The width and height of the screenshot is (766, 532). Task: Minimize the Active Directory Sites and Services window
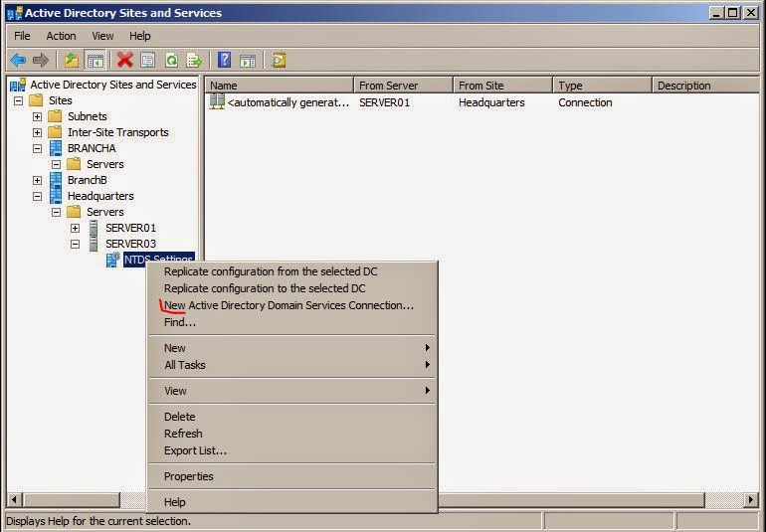click(716, 13)
